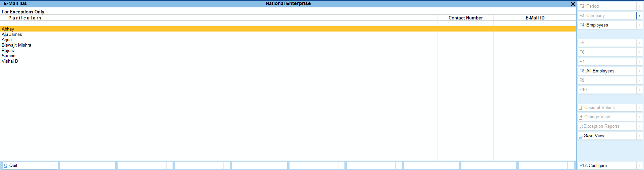
Task: Click the arrow beside F2: Period
Action: point(639,6)
